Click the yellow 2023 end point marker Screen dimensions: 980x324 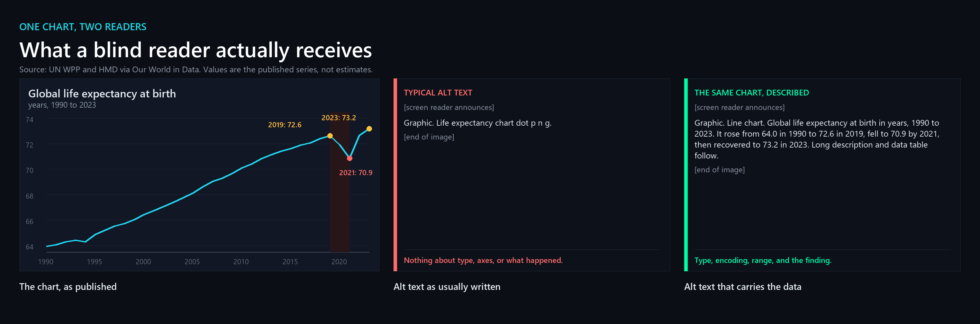[369, 129]
